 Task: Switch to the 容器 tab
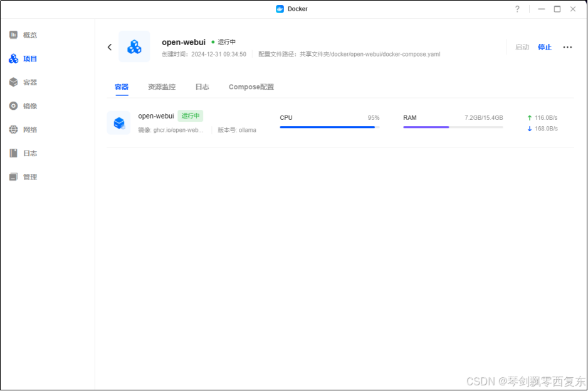[x=122, y=87]
